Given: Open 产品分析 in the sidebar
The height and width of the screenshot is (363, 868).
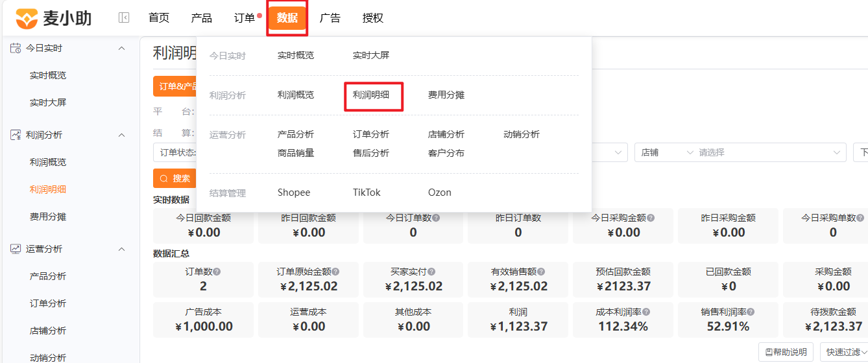Looking at the screenshot, I should (x=48, y=276).
